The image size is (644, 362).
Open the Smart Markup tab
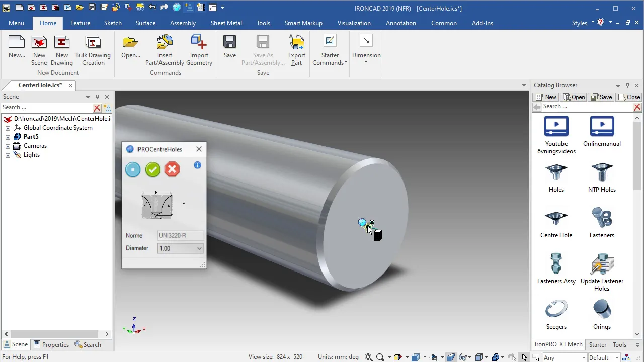[303, 23]
